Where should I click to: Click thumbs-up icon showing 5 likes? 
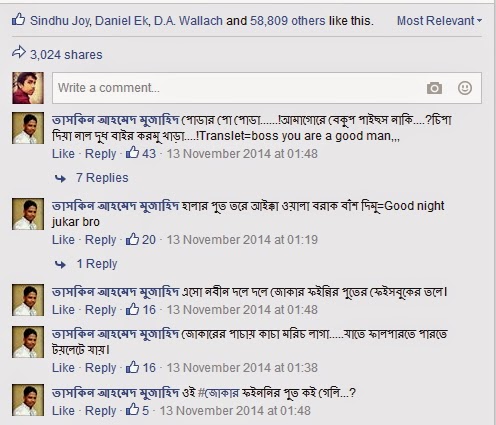132,410
